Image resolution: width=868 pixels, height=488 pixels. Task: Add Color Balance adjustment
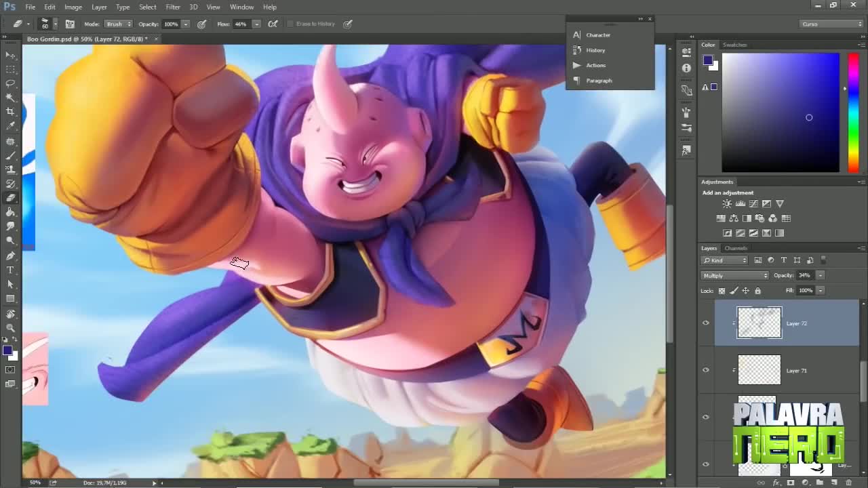[734, 218]
